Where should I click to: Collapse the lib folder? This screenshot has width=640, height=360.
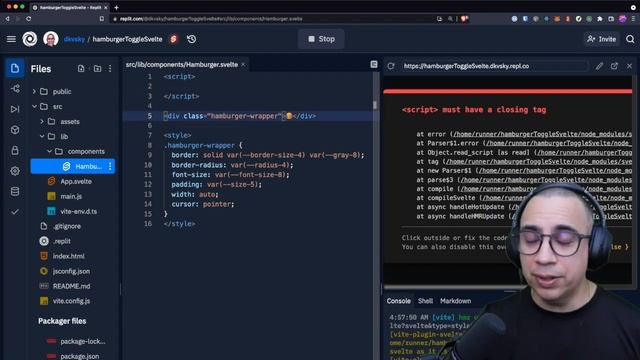pos(42,136)
